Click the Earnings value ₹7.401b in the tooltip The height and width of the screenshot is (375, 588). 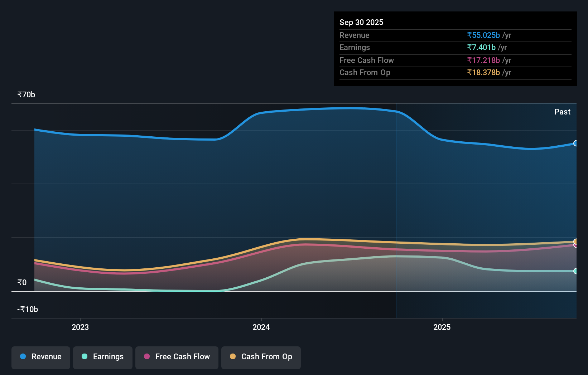click(x=481, y=47)
